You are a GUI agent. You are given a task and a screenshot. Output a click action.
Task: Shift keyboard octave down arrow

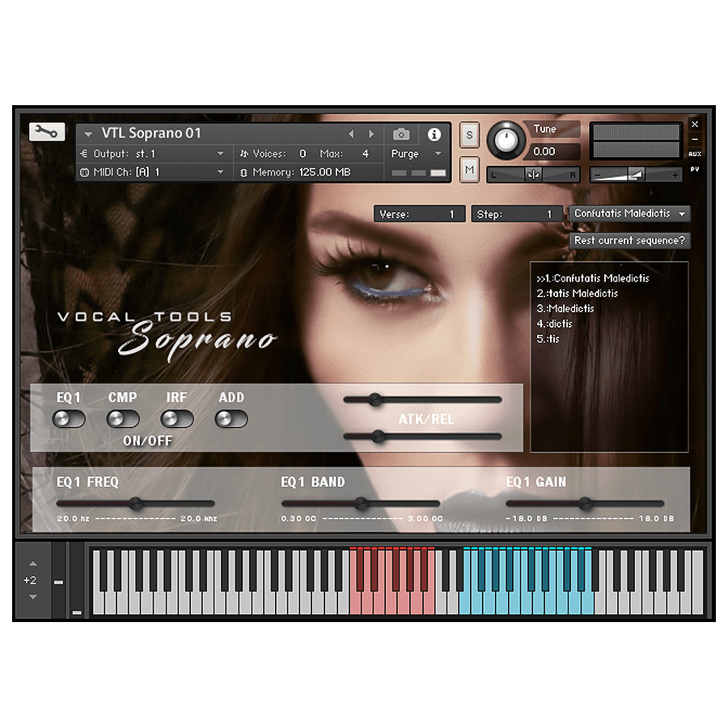pyautogui.click(x=33, y=597)
